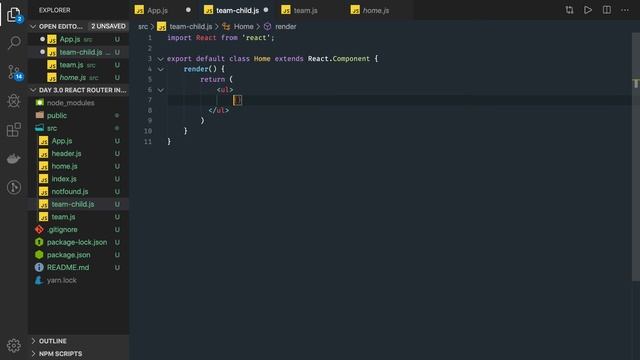
Task: Open package-lock.json file
Action: click(78, 242)
